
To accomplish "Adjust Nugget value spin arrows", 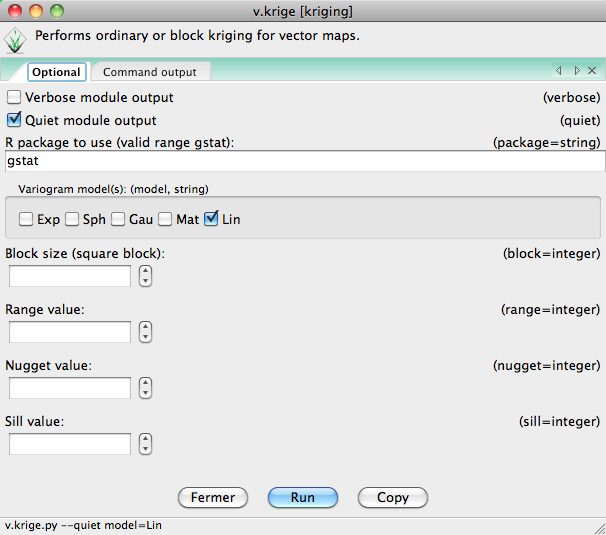I will 146,388.
